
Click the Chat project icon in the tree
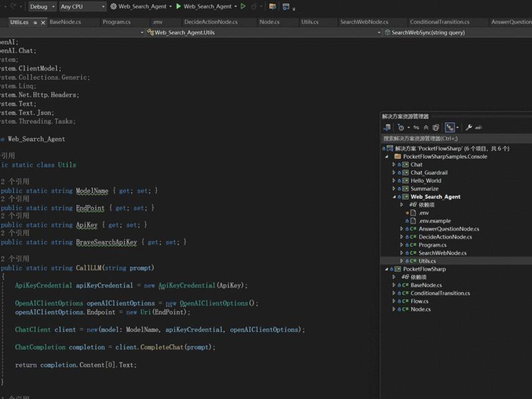coord(405,164)
